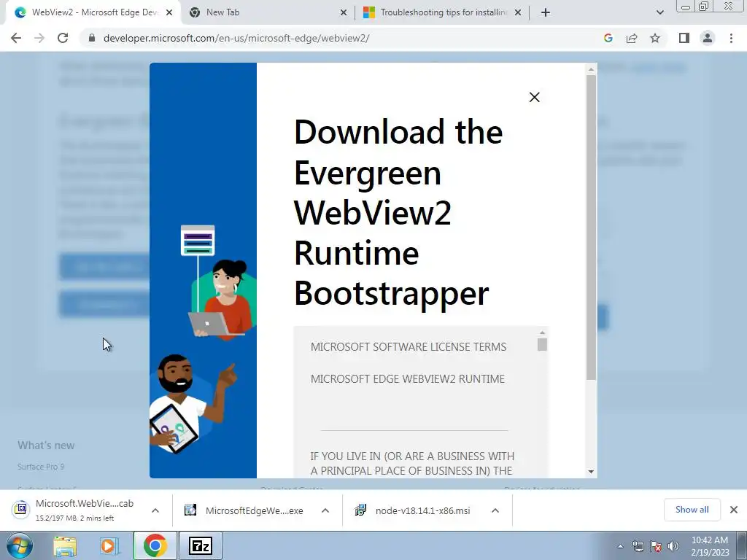Click the license terms scrollbar thumb
747x560 pixels.
tap(542, 344)
